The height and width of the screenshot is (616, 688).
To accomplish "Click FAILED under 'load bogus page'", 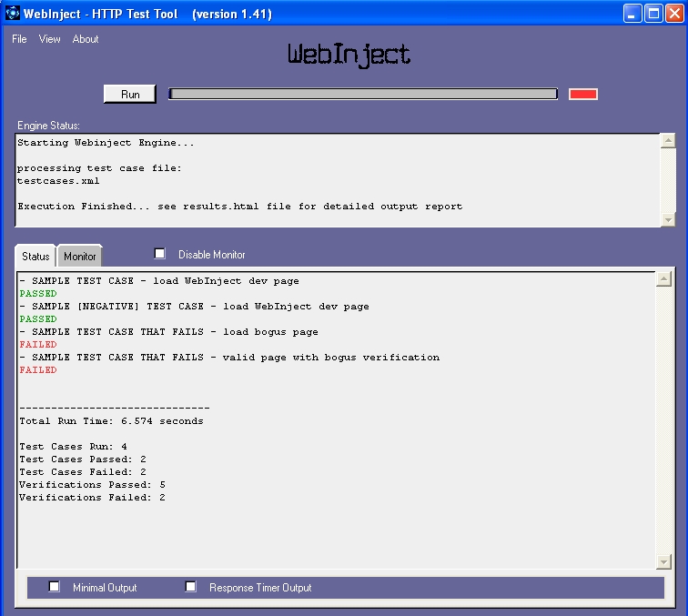I will click(x=38, y=345).
